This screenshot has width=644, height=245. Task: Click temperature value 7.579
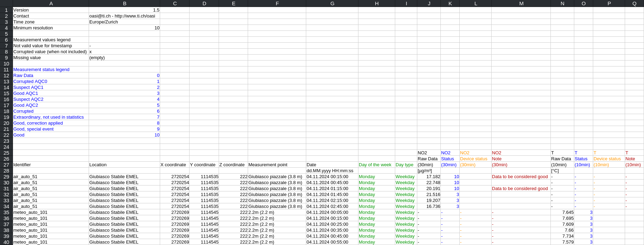[562, 242]
